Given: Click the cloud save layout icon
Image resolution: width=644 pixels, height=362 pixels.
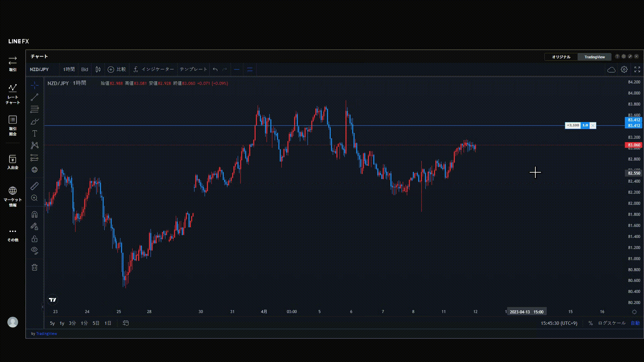Looking at the screenshot, I should pos(611,69).
